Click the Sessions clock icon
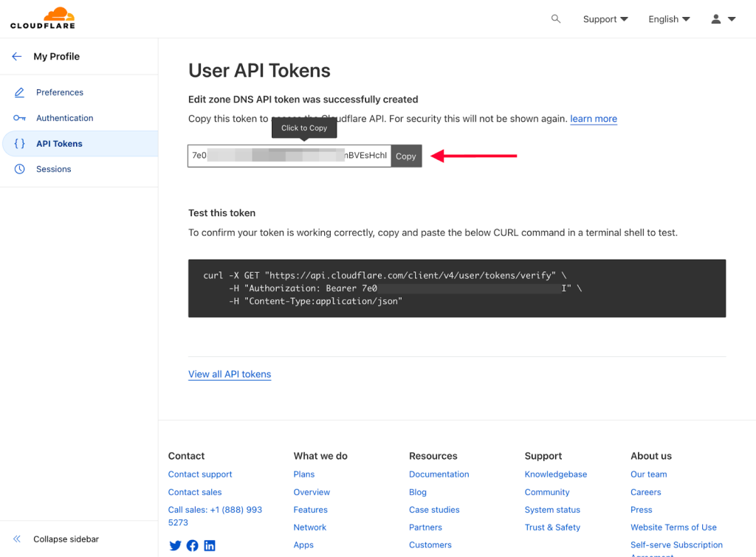 pyautogui.click(x=20, y=170)
